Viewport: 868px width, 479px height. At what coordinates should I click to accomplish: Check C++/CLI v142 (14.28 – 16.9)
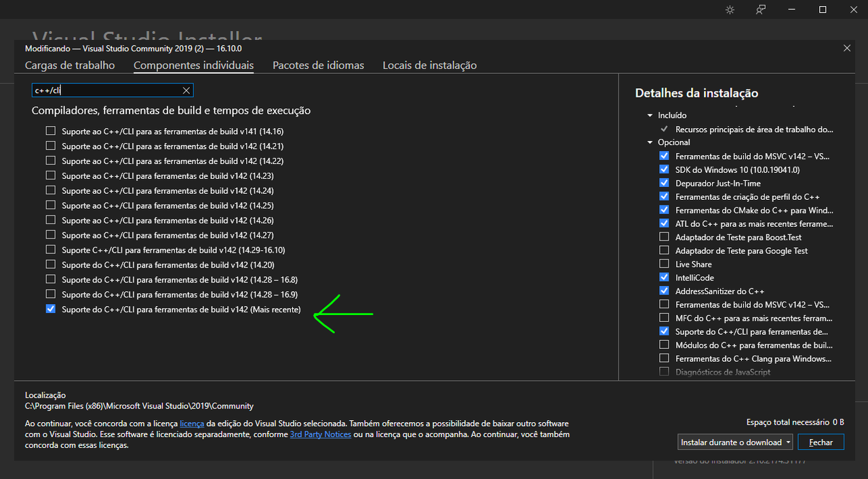50,293
